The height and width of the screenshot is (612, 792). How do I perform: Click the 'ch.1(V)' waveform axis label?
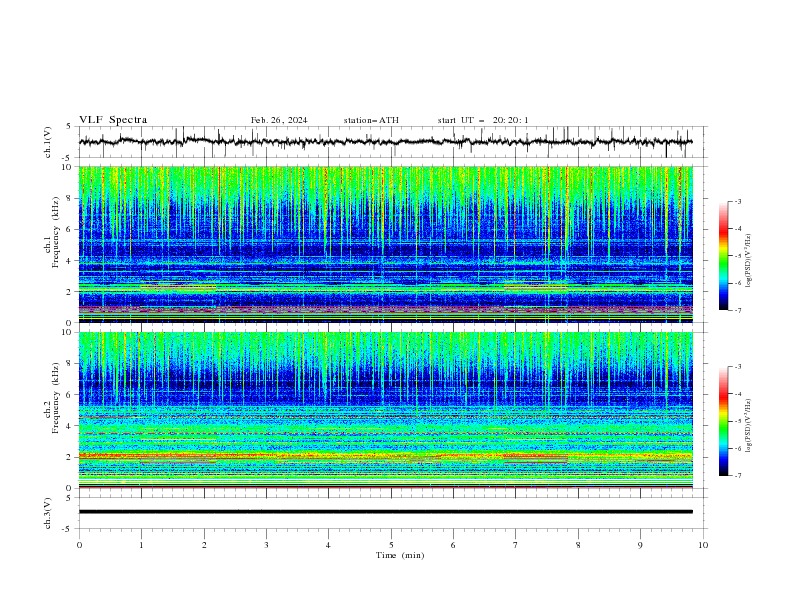tap(48, 142)
